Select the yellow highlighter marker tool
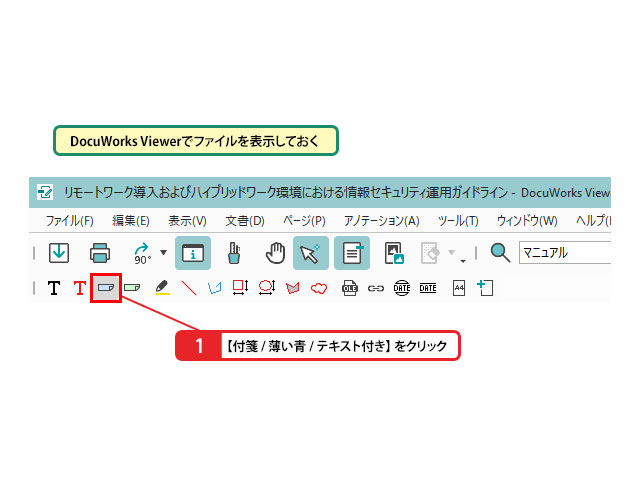640x480 pixels. click(x=162, y=287)
